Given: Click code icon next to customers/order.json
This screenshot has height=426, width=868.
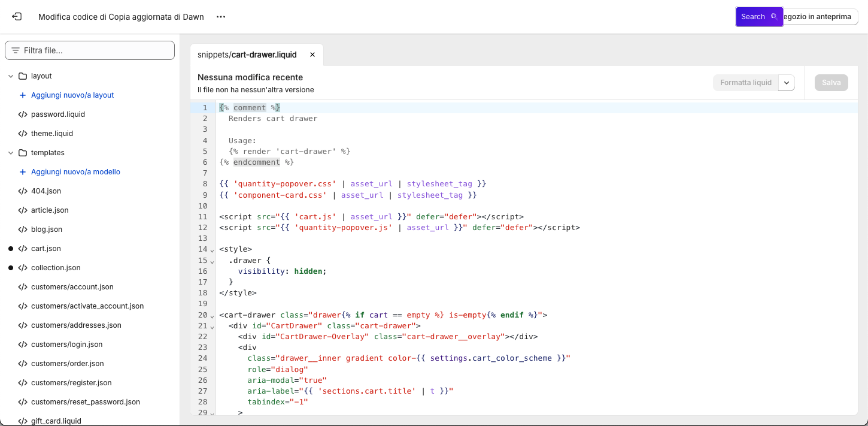Looking at the screenshot, I should (23, 364).
